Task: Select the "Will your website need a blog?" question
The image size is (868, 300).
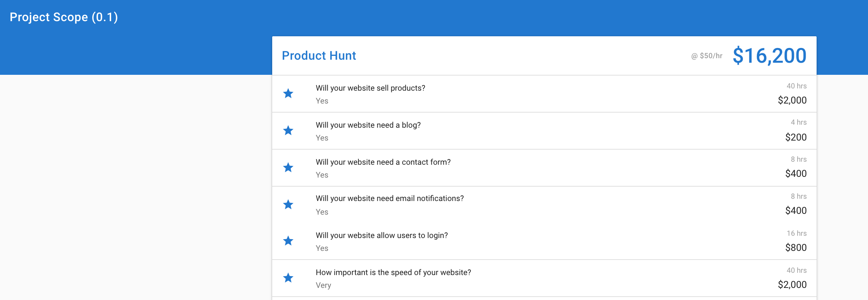Action: coord(368,125)
